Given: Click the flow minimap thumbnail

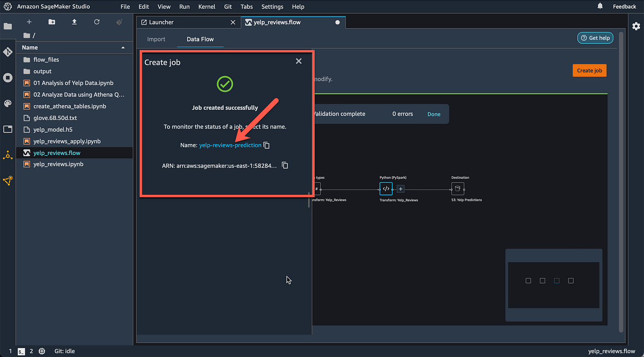Looking at the screenshot, I should click(x=553, y=285).
